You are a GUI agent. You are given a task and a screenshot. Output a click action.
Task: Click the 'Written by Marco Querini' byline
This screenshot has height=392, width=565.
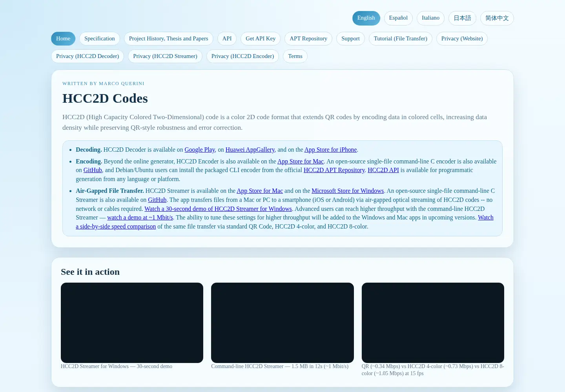point(104,83)
